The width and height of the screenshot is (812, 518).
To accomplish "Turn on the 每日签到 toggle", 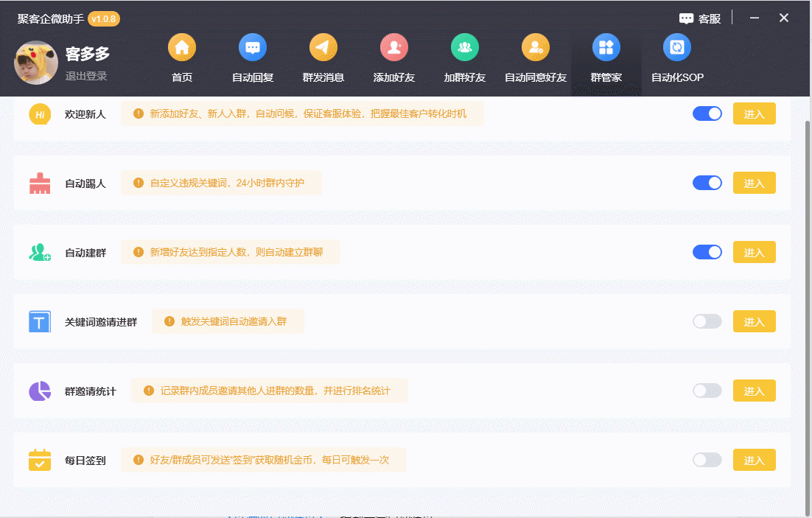I will point(707,460).
